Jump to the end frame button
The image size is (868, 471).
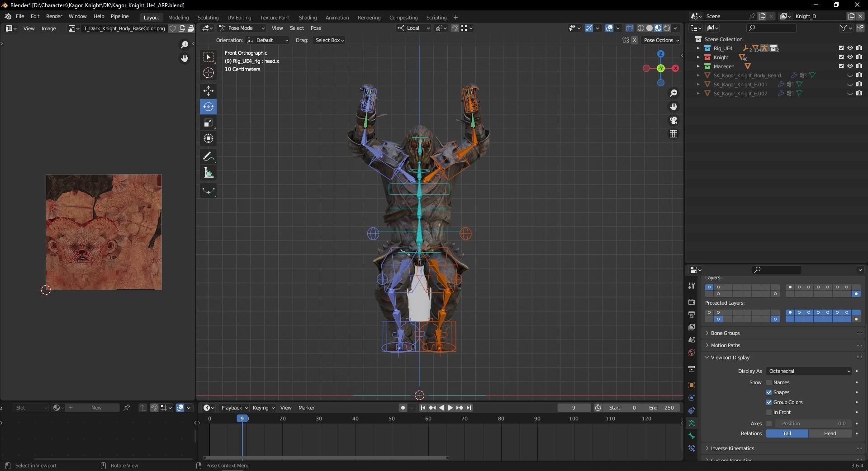[x=469, y=408]
